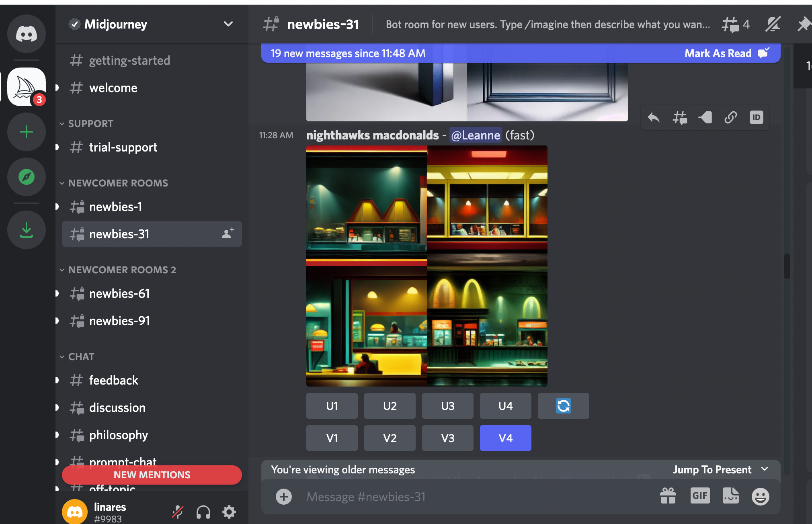Open the newbies-91 channel

(152, 321)
